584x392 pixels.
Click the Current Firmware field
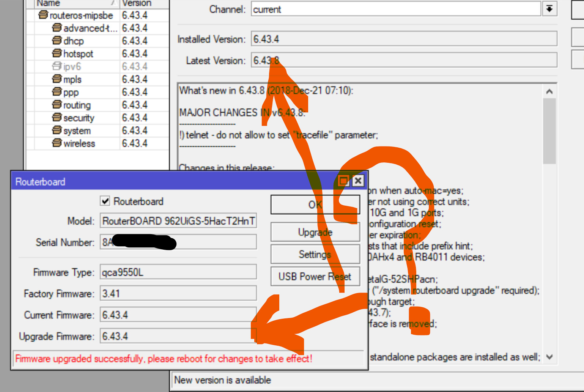pyautogui.click(x=178, y=315)
